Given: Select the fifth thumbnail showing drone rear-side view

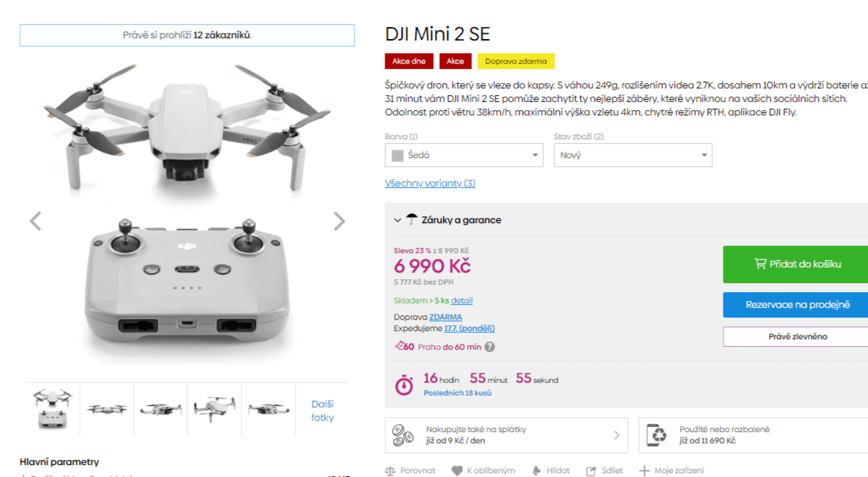Looking at the screenshot, I should 269,409.
